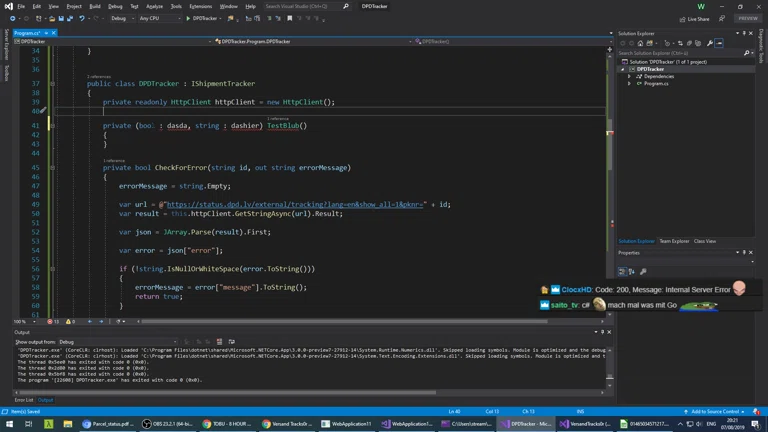The image size is (768, 432).
Task: Click the feedback icon next to Live Share
Action: [722, 18]
